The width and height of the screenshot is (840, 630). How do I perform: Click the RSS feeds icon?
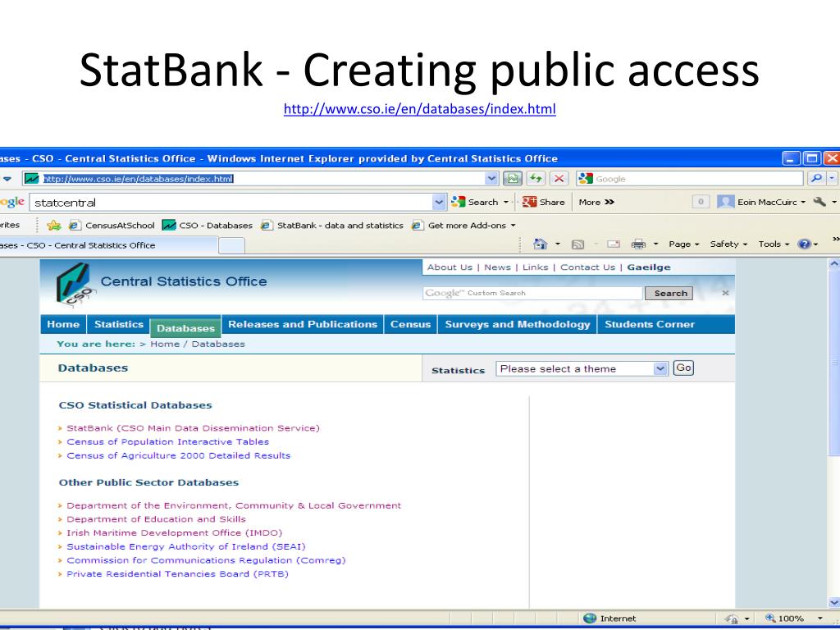click(577, 244)
